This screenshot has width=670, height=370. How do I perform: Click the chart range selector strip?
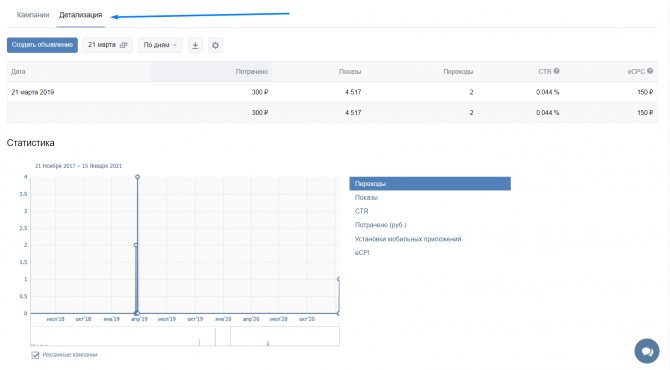185,336
